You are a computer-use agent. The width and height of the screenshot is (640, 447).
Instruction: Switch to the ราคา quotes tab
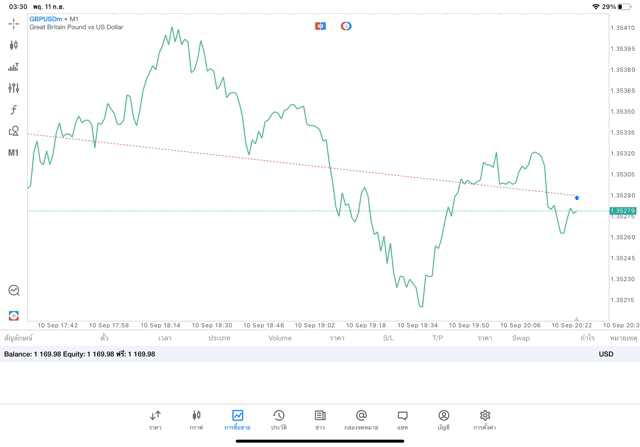(155, 419)
